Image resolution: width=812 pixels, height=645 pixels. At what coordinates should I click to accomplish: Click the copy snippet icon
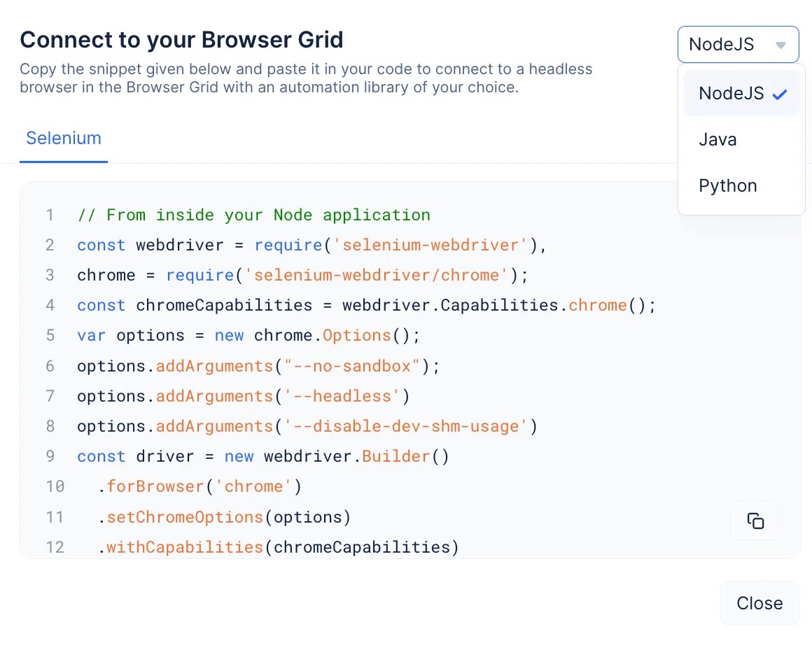click(756, 520)
